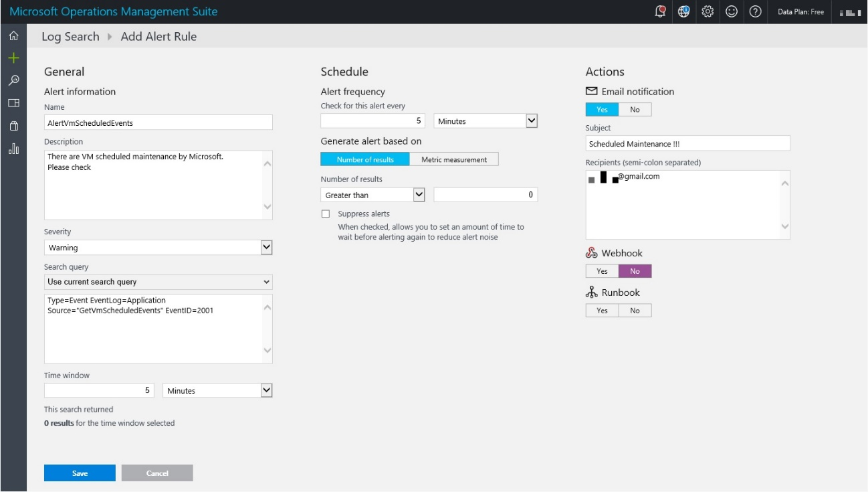Set Runbook to No
868x492 pixels.
(635, 311)
